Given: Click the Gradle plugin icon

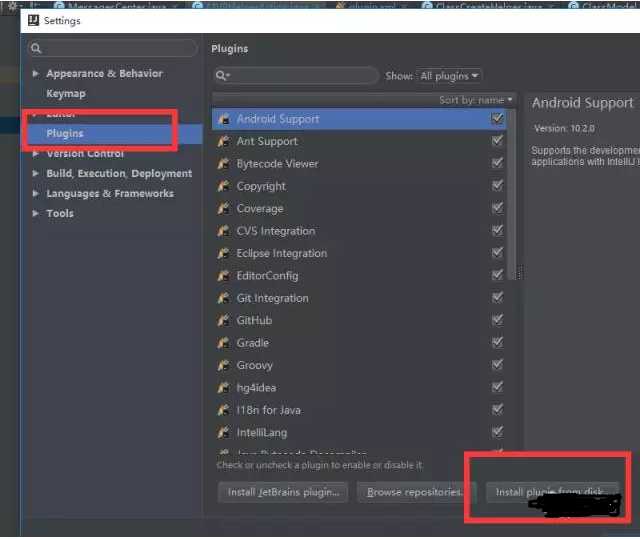Looking at the screenshot, I should (224, 343).
